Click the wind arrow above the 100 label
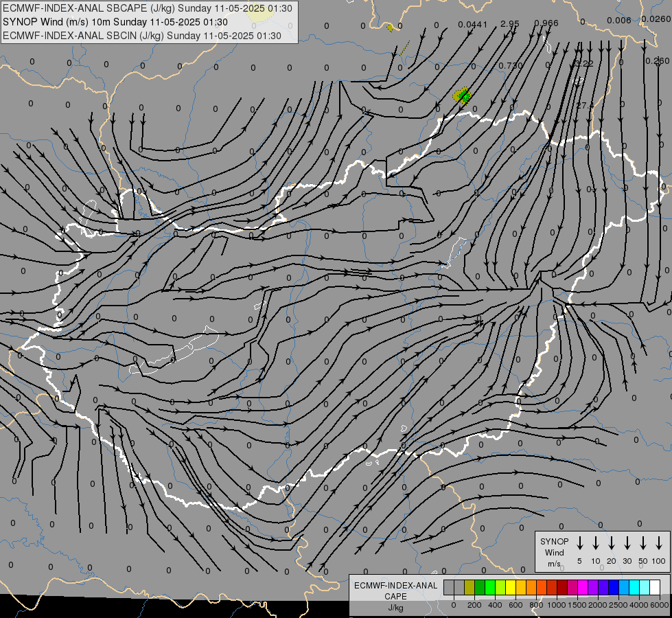 pos(659,543)
